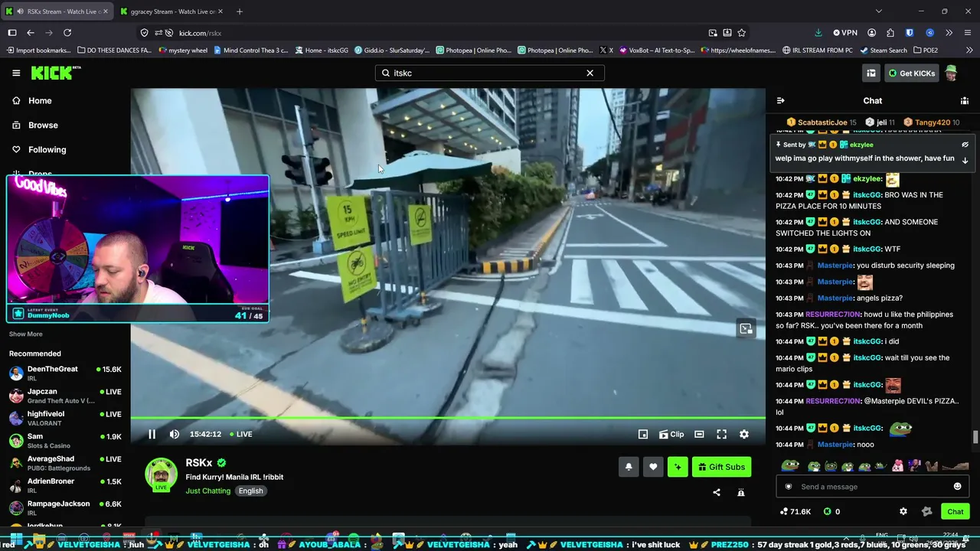The height and width of the screenshot is (551, 980).
Task: Open the user profile avatar menu
Action: (x=951, y=73)
